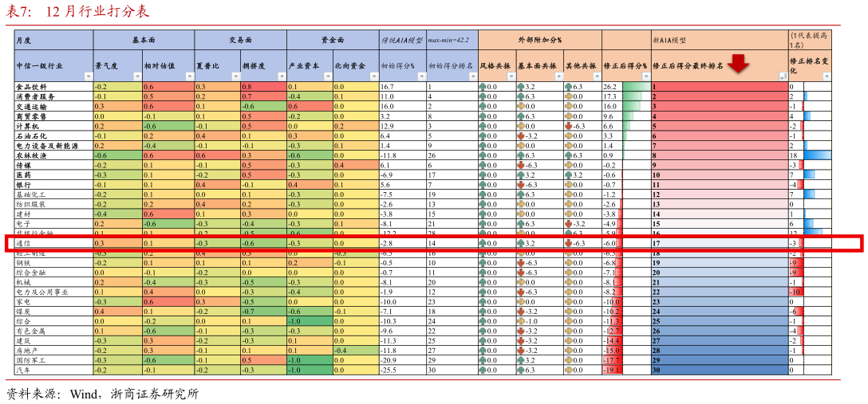
Task: Click the 其他共振 green up arrow in the rank 8 row
Action: click(x=569, y=155)
